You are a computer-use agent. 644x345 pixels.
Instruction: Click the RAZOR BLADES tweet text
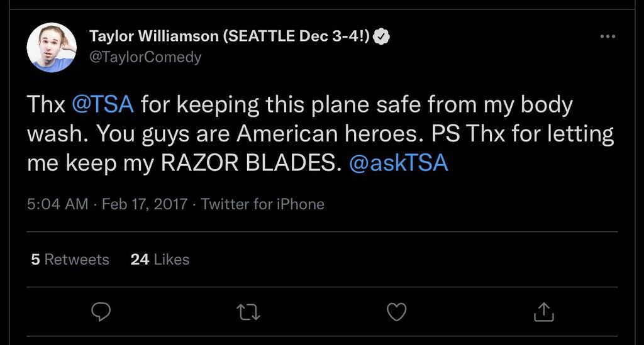pyautogui.click(x=251, y=163)
